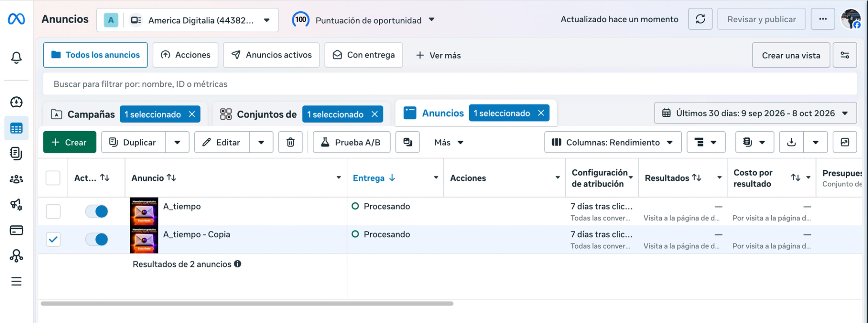Image resolution: width=868 pixels, height=323 pixels.
Task: Turn off the A_tiempo - Copia ad switch
Action: click(97, 239)
